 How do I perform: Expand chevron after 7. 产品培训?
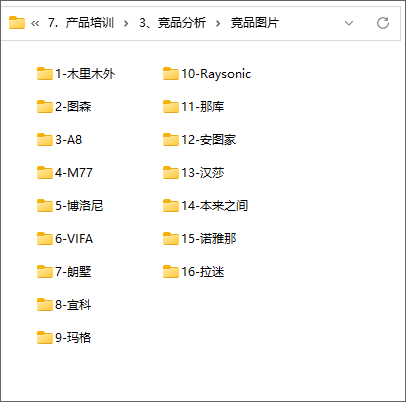click(126, 23)
